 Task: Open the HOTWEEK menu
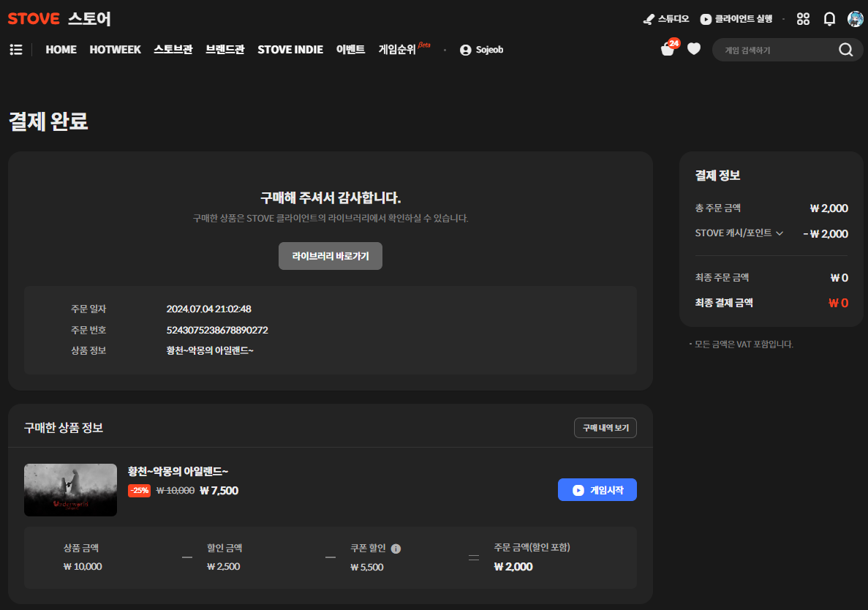coord(115,50)
